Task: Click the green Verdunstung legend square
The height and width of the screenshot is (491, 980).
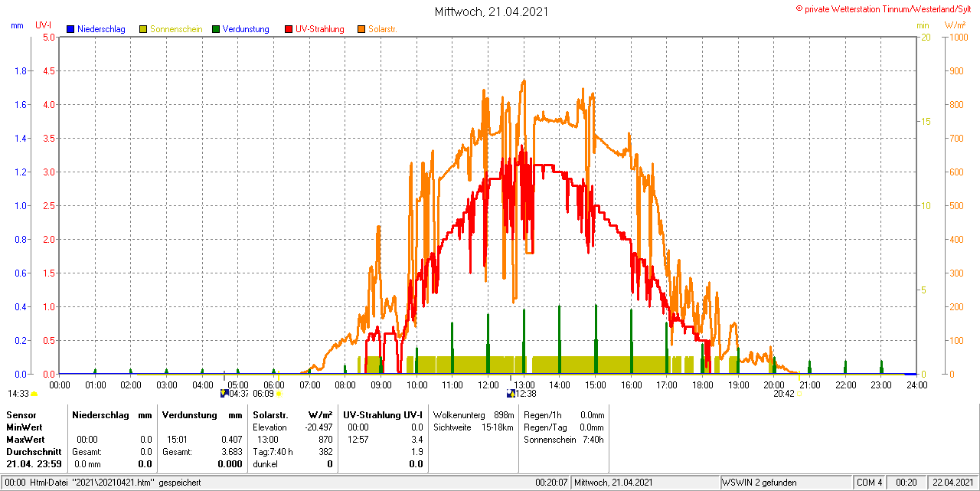Action: tap(216, 29)
